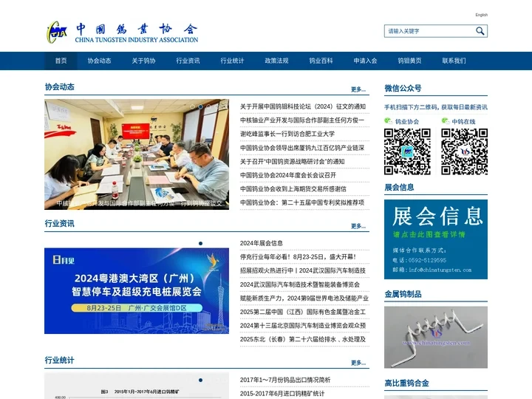Click the 高比重钨合金 sidebar heading

[406, 383]
